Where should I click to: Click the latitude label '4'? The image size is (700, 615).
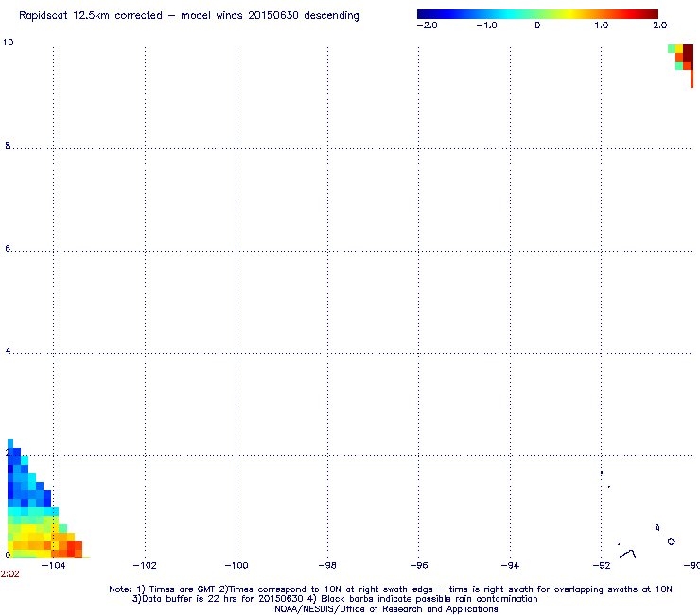8,351
